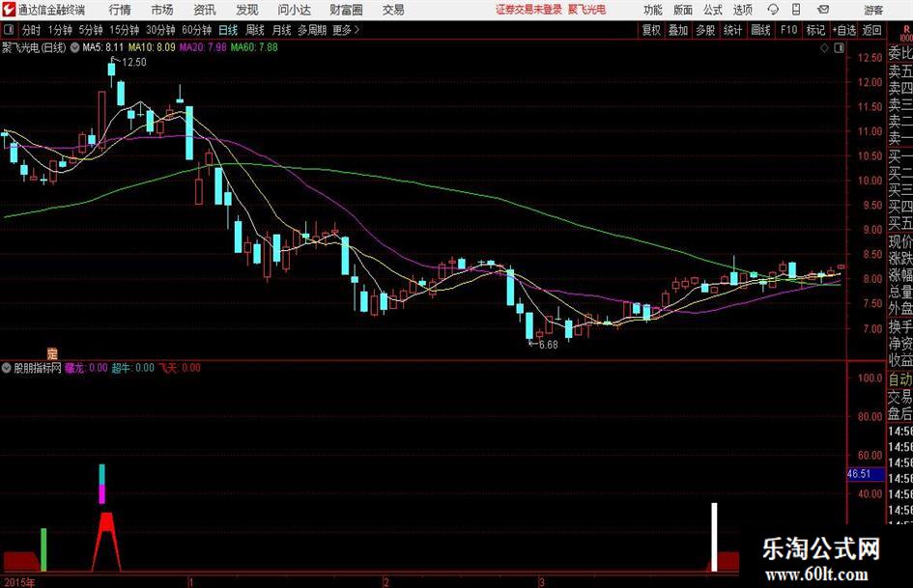
Task: Open the 多周期 multi-period view
Action: click(x=311, y=30)
